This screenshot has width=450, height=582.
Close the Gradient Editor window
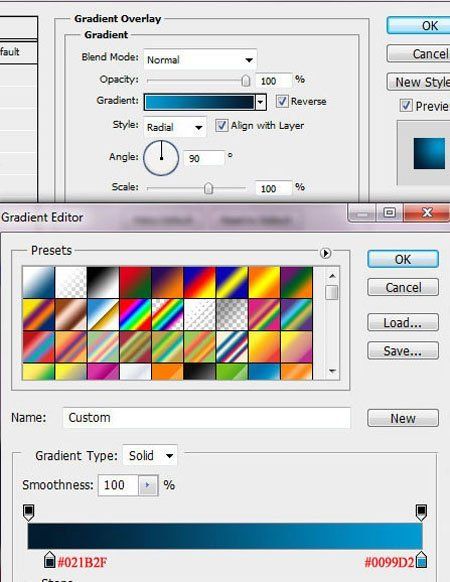427,213
